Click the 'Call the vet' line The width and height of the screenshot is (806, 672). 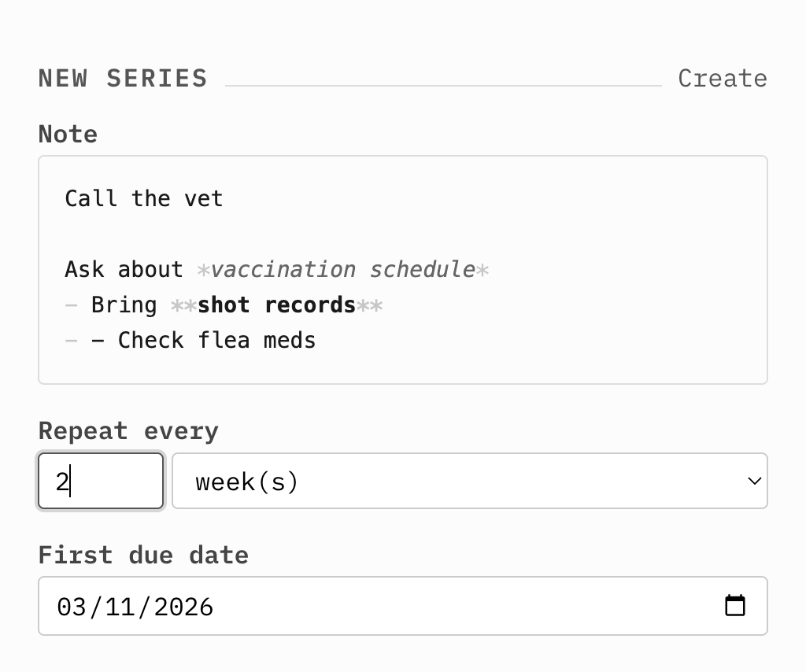[x=144, y=198]
